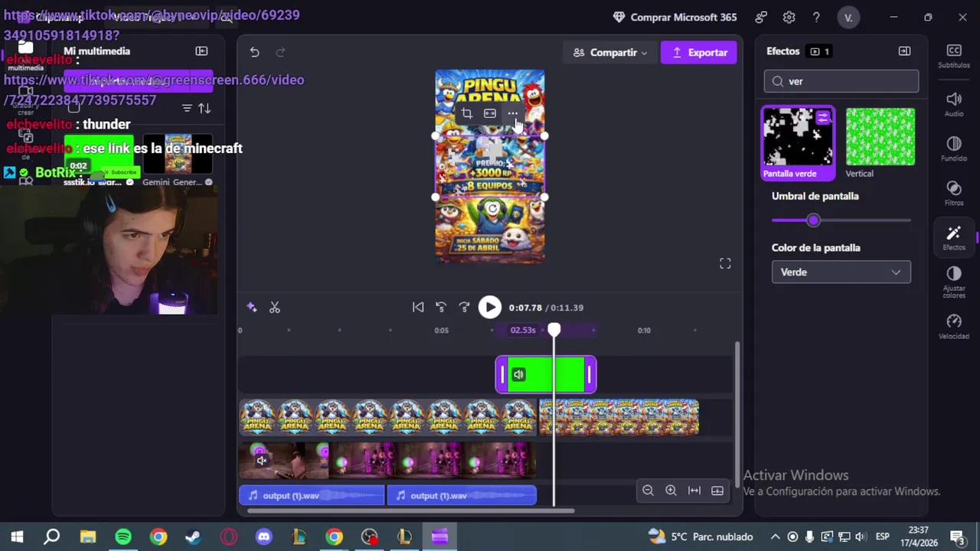The width and height of the screenshot is (980, 551).
Task: Open Discord from the taskbar
Action: [x=264, y=536]
